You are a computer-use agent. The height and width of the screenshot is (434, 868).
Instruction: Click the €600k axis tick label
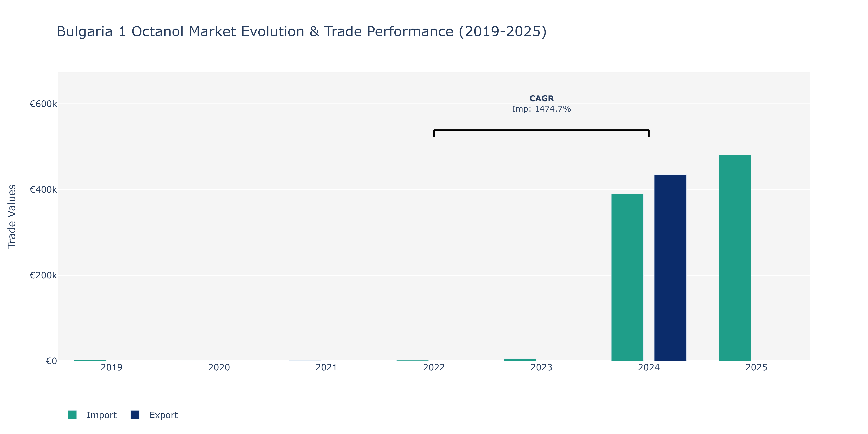[43, 104]
